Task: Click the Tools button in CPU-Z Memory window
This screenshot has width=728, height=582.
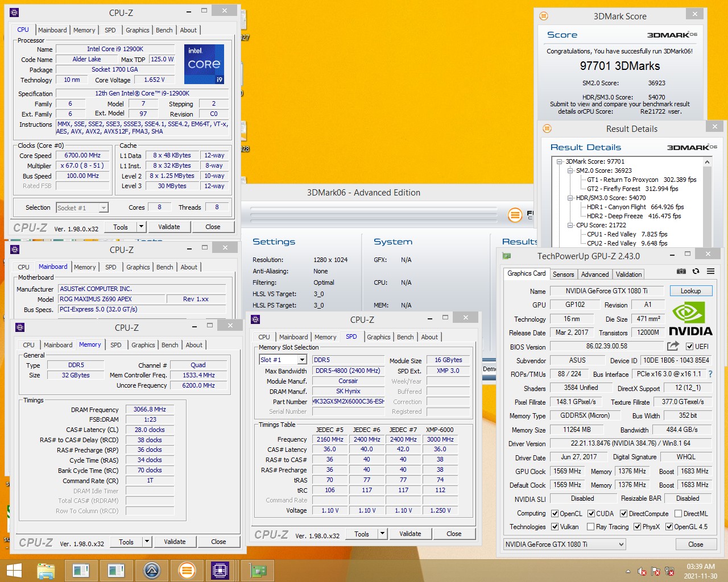Action: click(x=126, y=542)
